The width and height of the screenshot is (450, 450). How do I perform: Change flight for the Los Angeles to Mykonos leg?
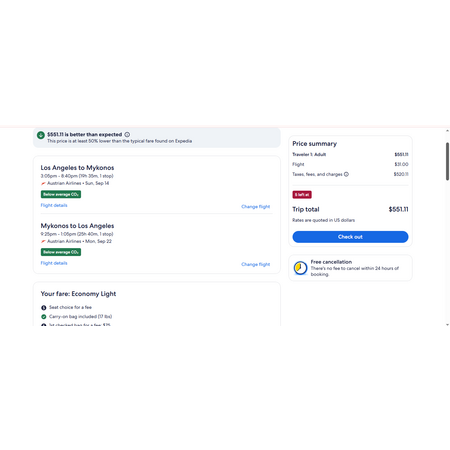point(256,207)
